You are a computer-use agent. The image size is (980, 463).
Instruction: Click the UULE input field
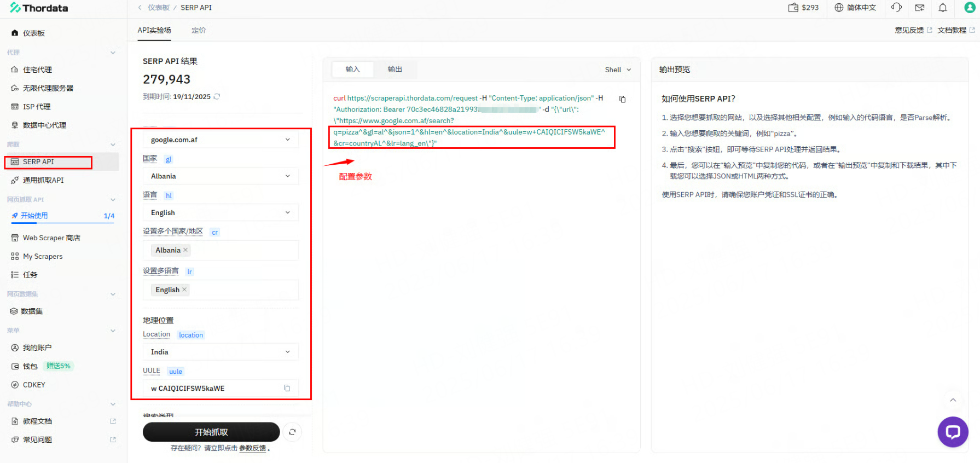click(221, 388)
